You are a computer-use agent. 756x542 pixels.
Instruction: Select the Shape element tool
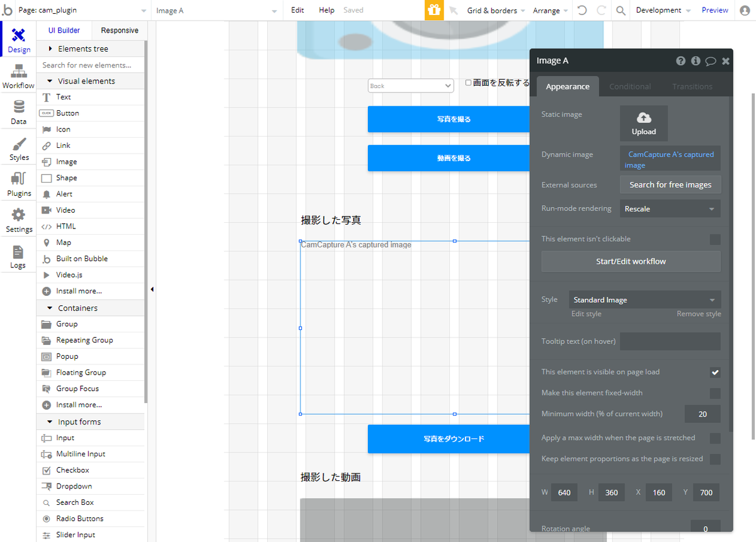click(91, 178)
